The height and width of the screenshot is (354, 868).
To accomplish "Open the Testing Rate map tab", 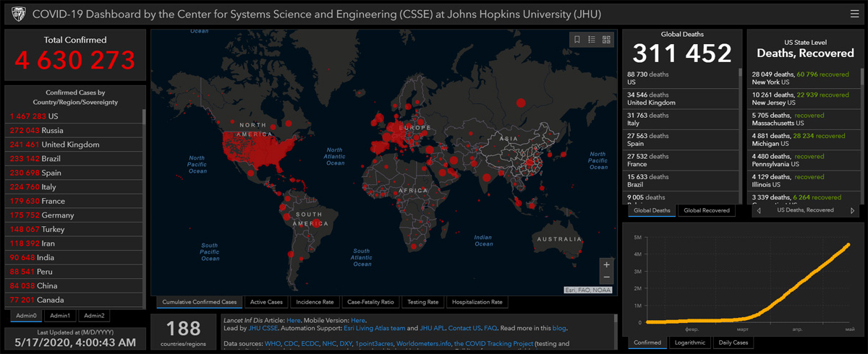I will (x=422, y=302).
